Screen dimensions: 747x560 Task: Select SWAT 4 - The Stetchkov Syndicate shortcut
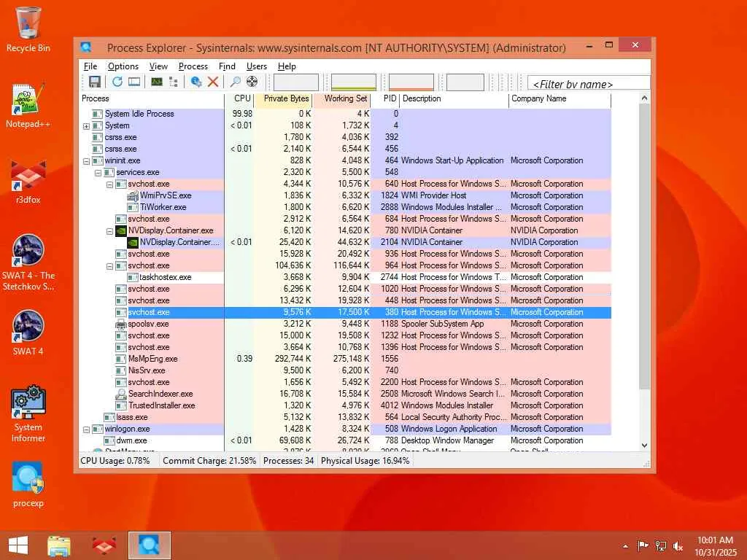click(28, 262)
